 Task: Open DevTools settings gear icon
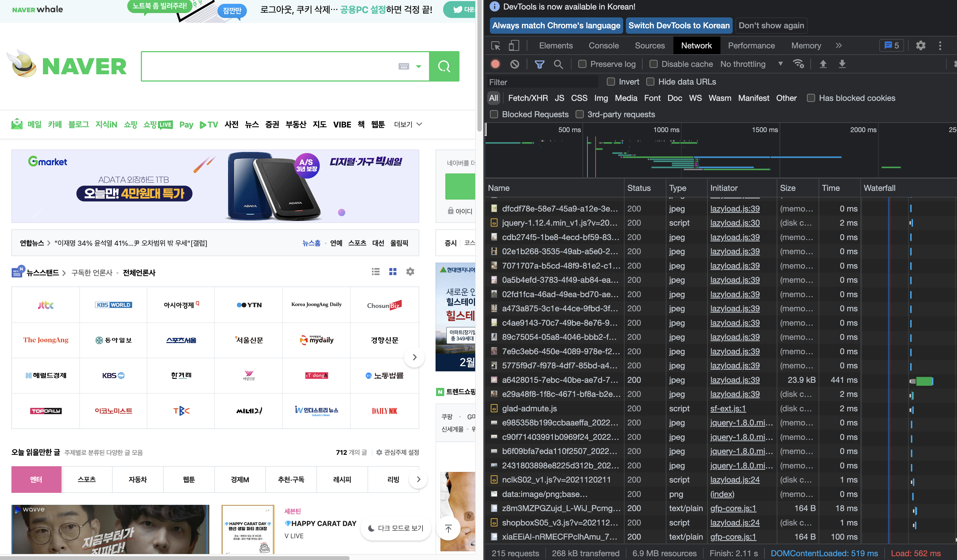(921, 46)
